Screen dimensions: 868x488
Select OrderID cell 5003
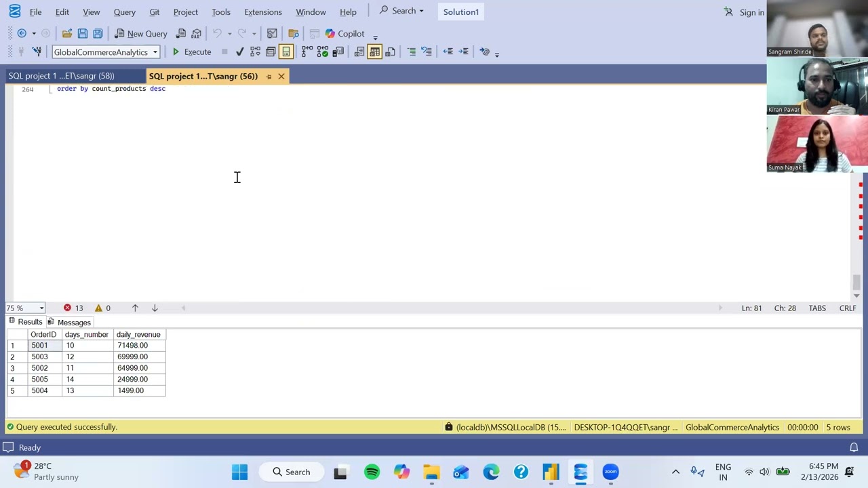coord(45,357)
